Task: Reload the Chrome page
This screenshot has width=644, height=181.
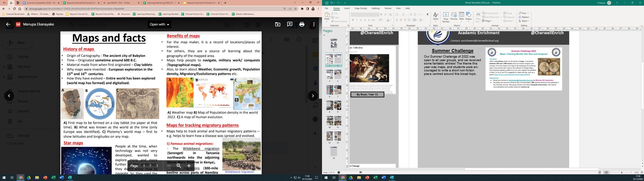Action: pyautogui.click(x=14, y=9)
